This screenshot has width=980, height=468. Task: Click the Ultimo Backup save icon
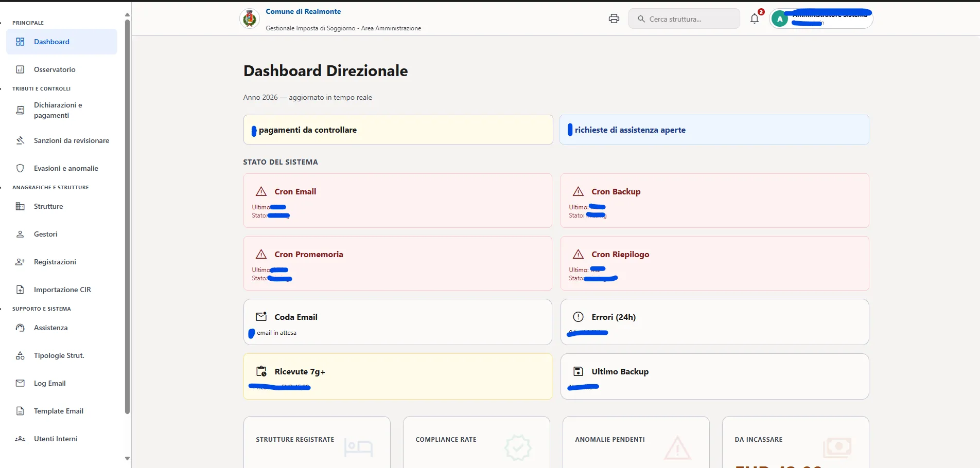click(x=579, y=371)
